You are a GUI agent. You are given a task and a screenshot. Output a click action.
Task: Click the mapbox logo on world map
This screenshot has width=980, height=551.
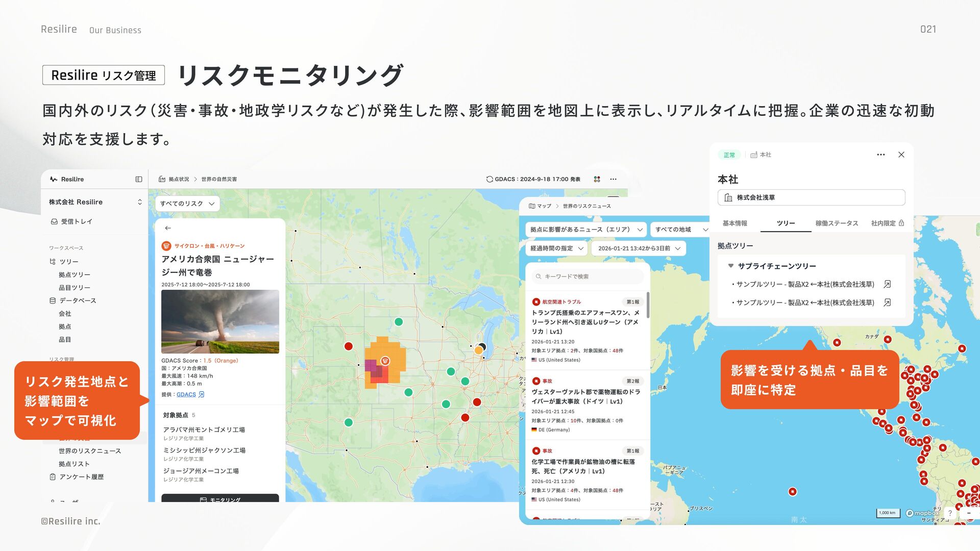pyautogui.click(x=923, y=513)
